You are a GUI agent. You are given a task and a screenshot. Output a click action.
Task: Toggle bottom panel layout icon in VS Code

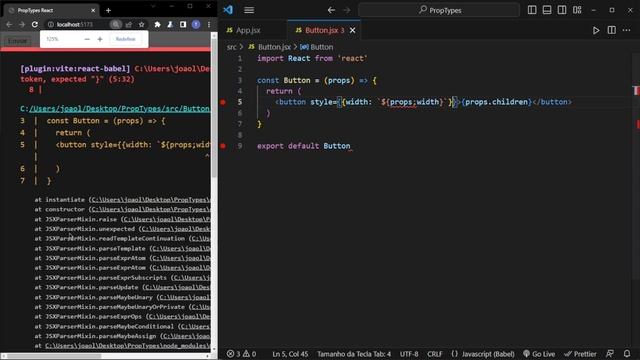(x=547, y=10)
